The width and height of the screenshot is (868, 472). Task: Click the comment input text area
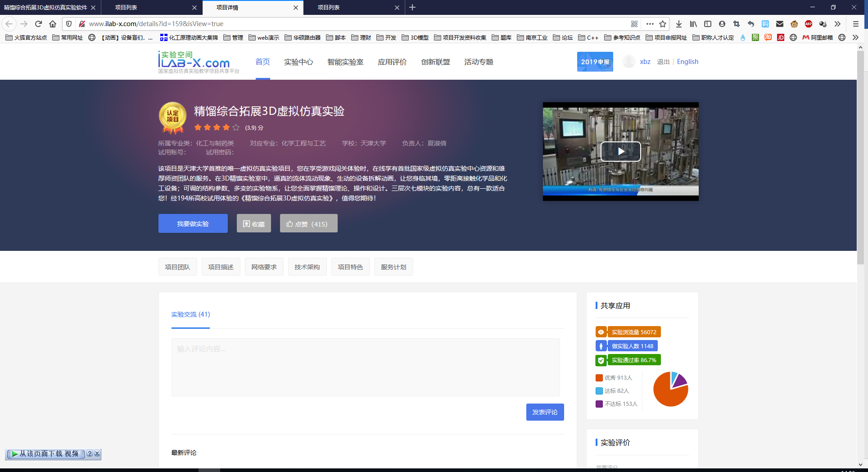366,367
